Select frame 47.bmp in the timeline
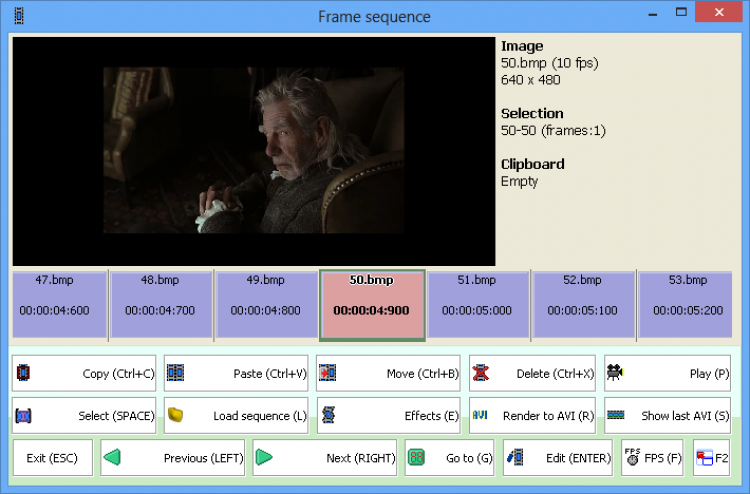The image size is (750, 494). pyautogui.click(x=59, y=305)
